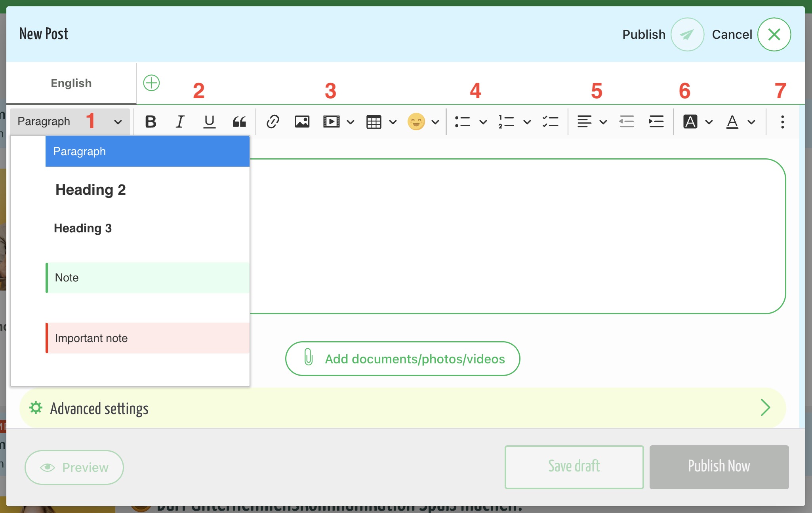Open the Paragraph style dropdown
This screenshot has width=812, height=513.
coord(70,122)
